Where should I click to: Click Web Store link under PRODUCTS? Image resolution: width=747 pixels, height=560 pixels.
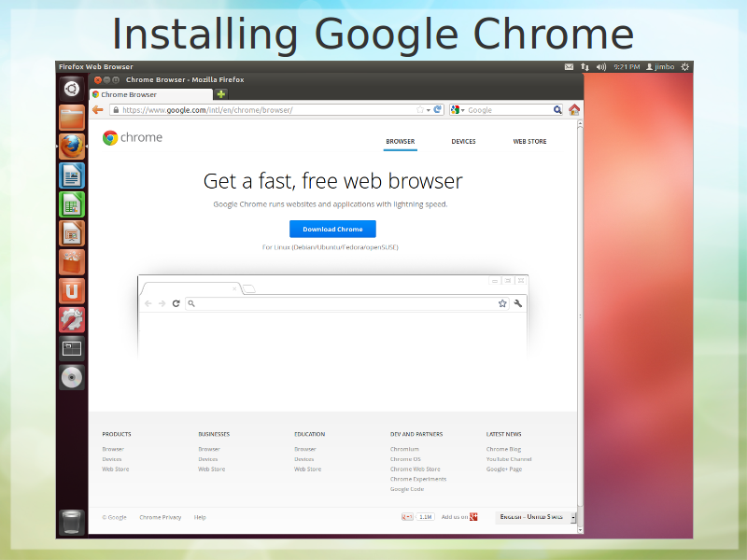115,469
